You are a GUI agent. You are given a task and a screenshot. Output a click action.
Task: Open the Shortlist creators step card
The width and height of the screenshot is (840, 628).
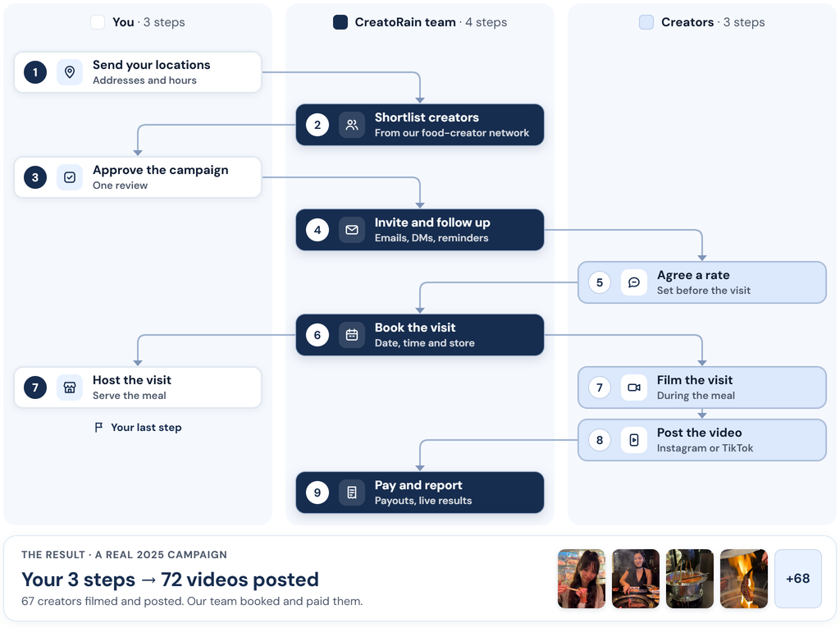tap(420, 125)
